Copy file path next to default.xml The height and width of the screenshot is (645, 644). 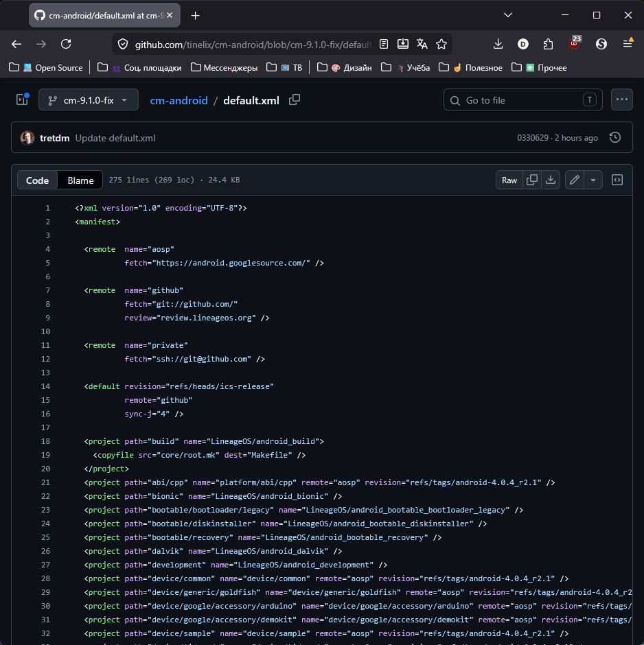pos(295,100)
